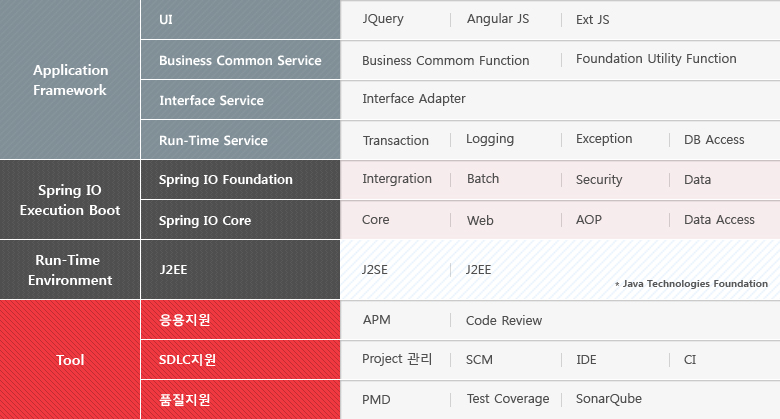Click the Application Framework category block
Viewport: 780px width, 419px height.
[x=70, y=80]
